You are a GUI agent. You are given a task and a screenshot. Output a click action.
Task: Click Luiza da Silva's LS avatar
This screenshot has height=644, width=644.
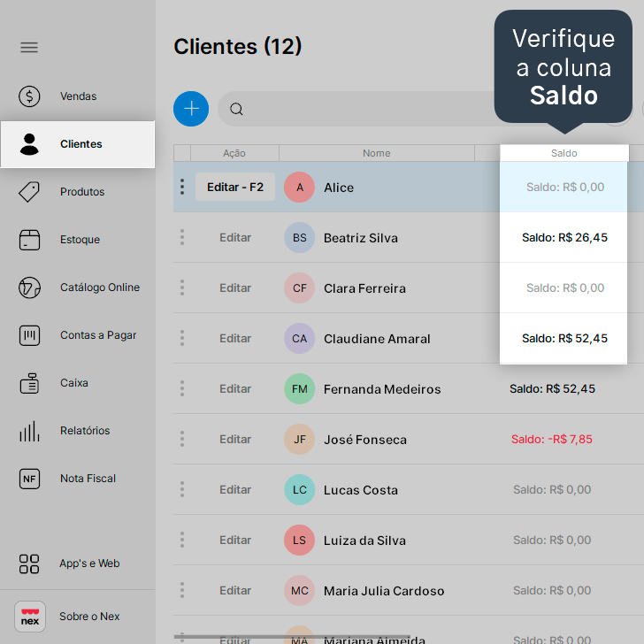(x=299, y=540)
